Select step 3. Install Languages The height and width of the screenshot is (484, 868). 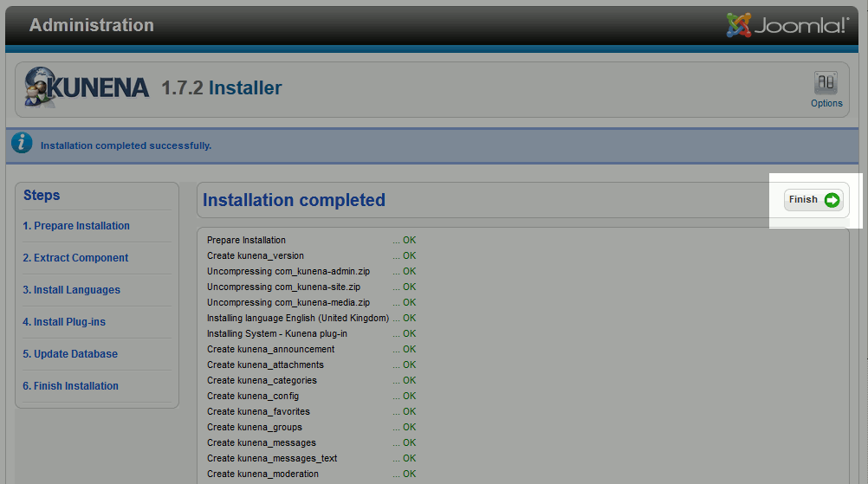(x=71, y=290)
